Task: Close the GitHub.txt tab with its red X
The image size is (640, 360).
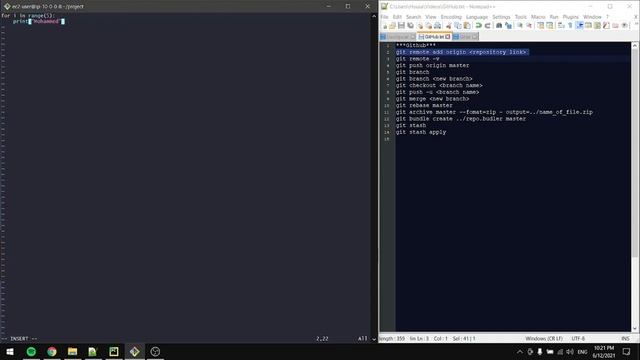Action: 448,37
